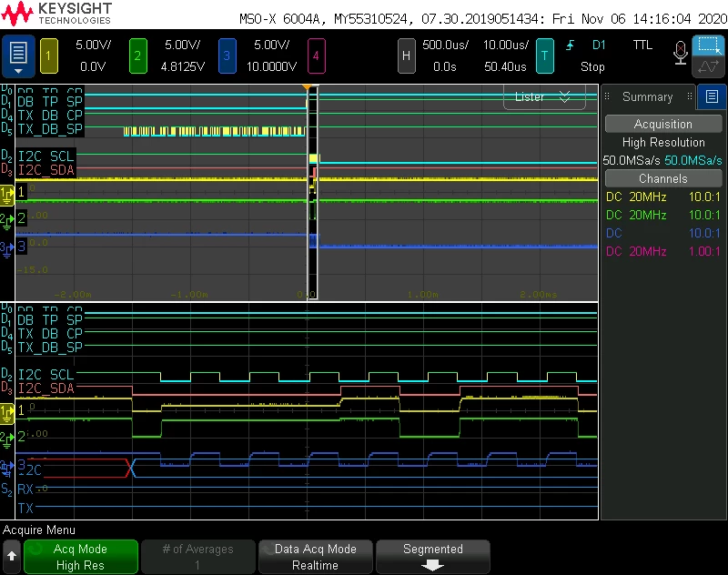Open the Segmented submenu softkey
Viewport: 728px width, 575px height.
click(433, 557)
